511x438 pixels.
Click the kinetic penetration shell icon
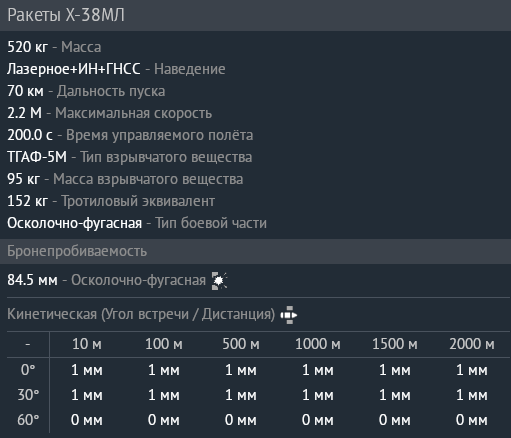[x=289, y=315]
